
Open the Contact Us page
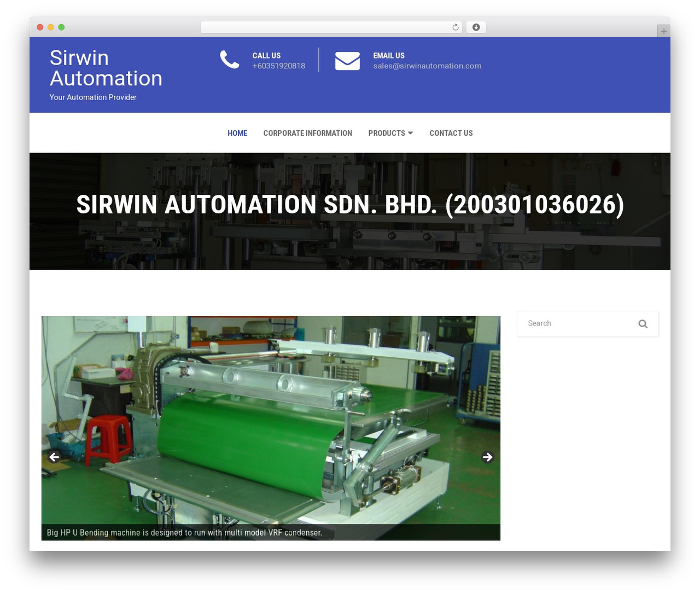point(451,133)
